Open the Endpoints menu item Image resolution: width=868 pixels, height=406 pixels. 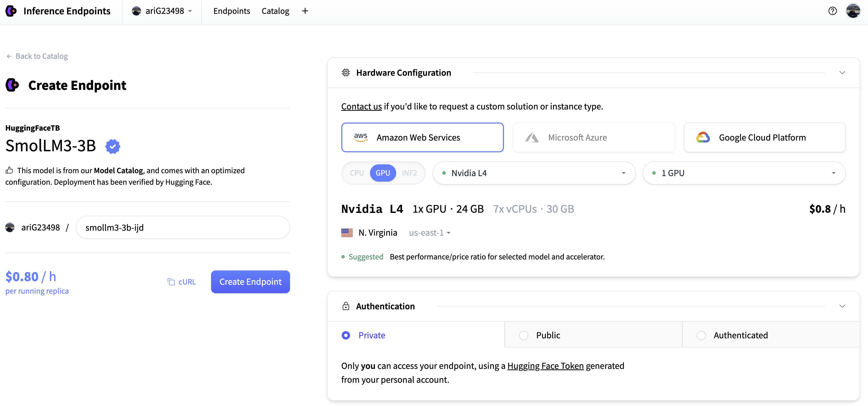(231, 11)
